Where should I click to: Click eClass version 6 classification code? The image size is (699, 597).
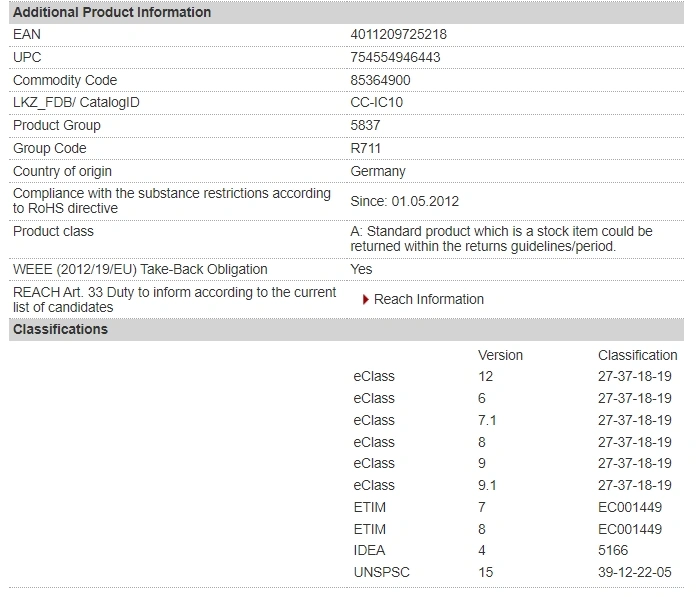pos(635,398)
